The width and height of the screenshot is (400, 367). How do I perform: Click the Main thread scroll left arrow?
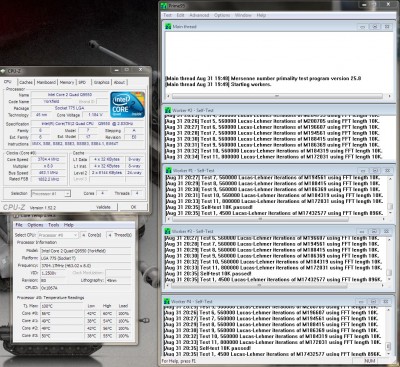coord(168,96)
